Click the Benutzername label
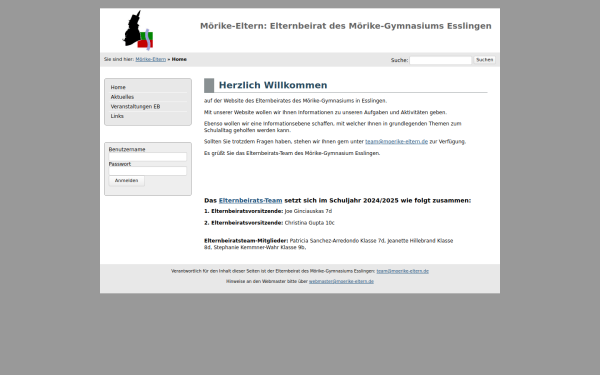 (127, 149)
